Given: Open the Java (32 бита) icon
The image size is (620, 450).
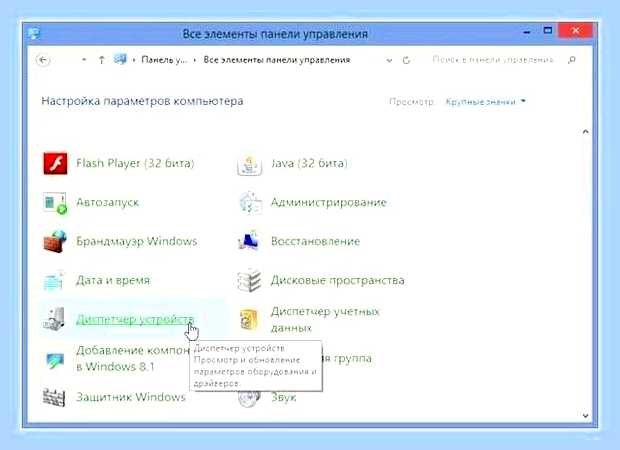Looking at the screenshot, I should pos(250,164).
